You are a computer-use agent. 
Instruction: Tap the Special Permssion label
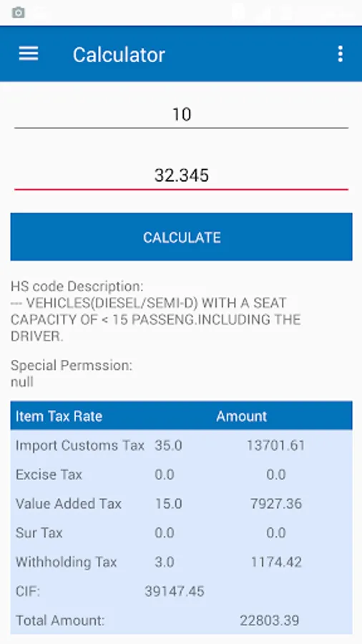click(72, 365)
